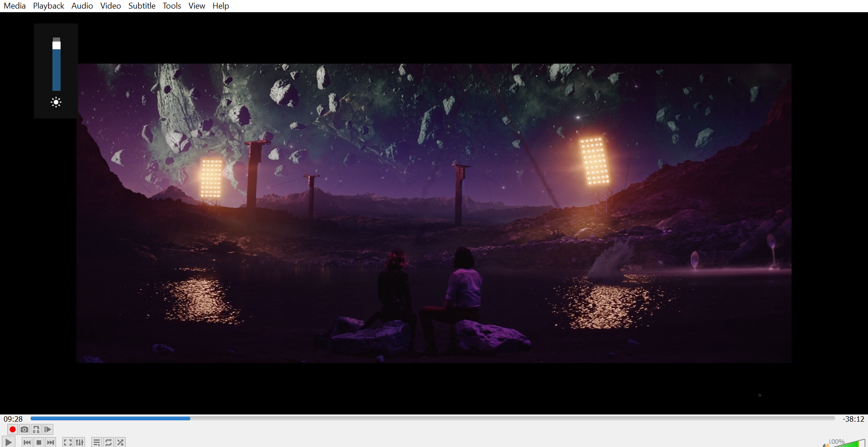This screenshot has width=868, height=447.
Task: Toggle the playlist view
Action: pos(97,442)
